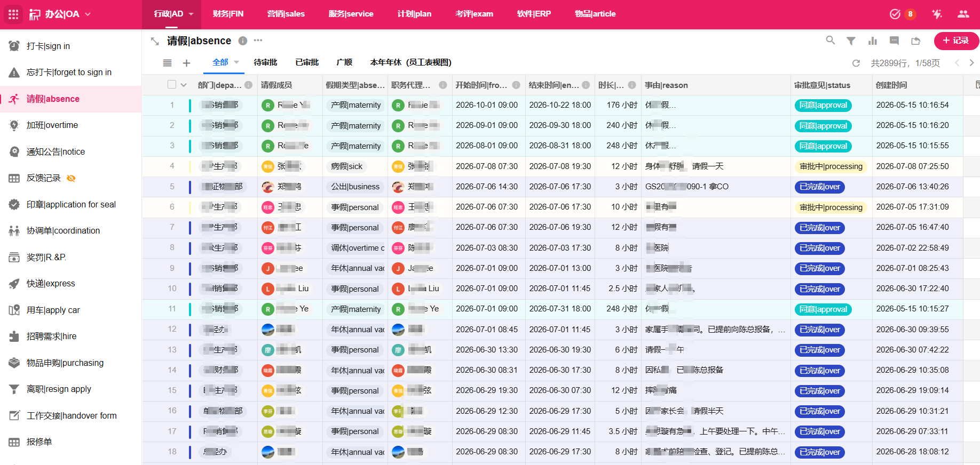Click the sparkle upgrade icon in header
The width and height of the screenshot is (980, 465).
937,14
